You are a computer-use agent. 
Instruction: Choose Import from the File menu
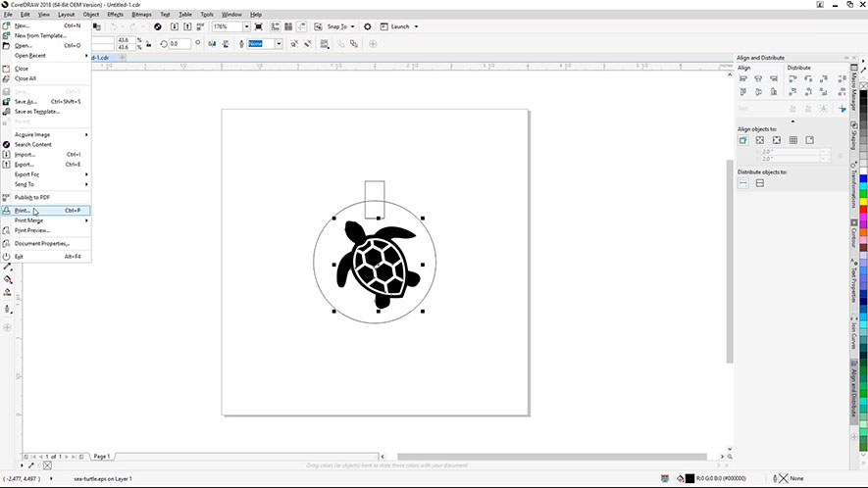(x=25, y=155)
